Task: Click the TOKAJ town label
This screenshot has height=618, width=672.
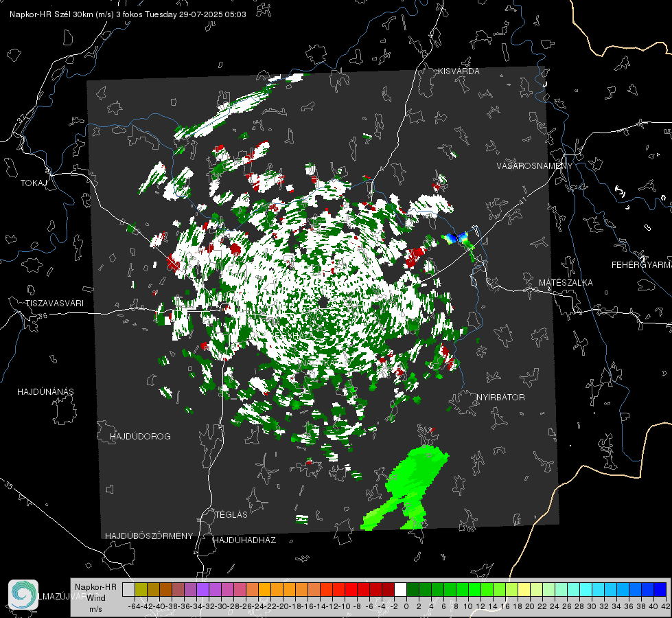Action: 34,183
